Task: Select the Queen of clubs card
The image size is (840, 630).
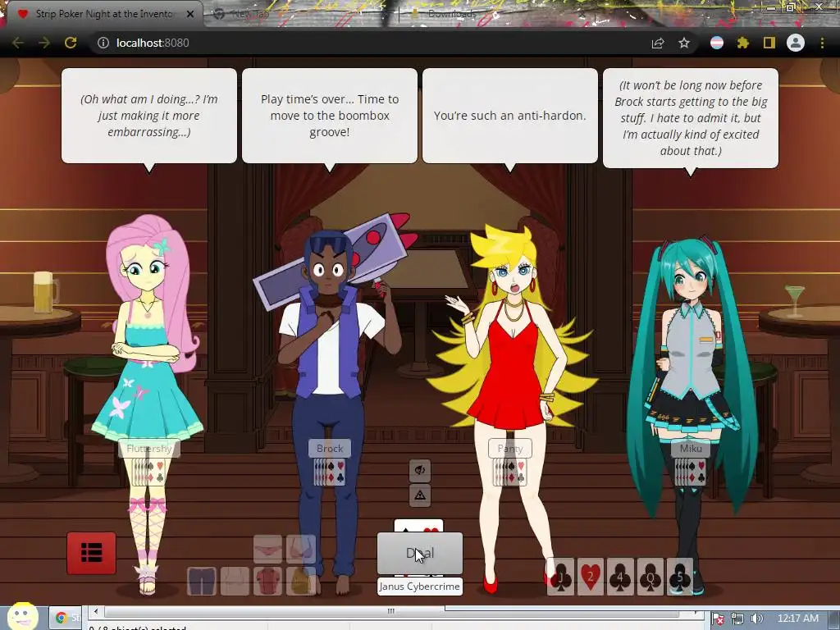Action: 651,577
